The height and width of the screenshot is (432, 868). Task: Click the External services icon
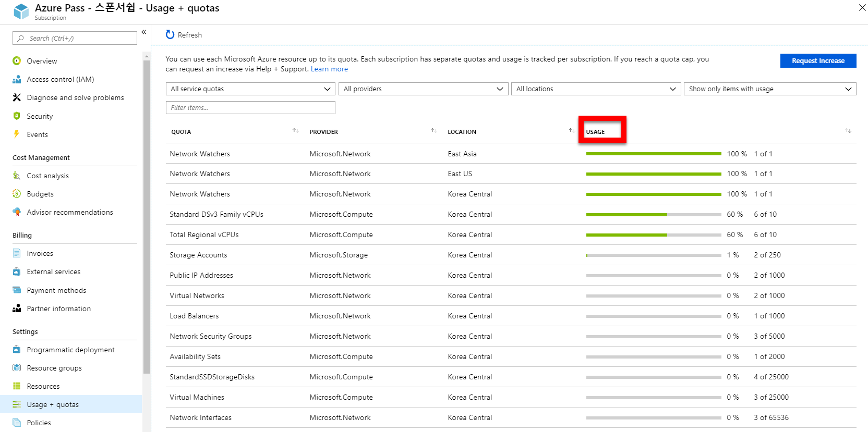[17, 271]
